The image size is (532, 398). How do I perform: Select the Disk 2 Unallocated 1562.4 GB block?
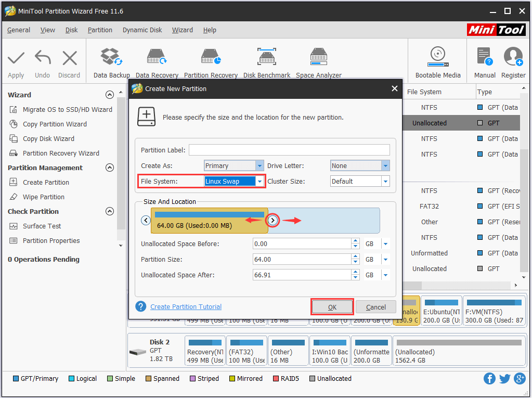pos(459,351)
